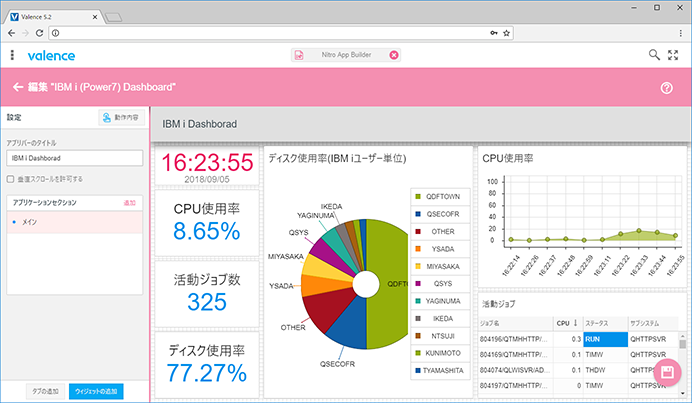The width and height of the screenshot is (692, 403).
Task: Focus the app bar title input field
Action: 75,158
